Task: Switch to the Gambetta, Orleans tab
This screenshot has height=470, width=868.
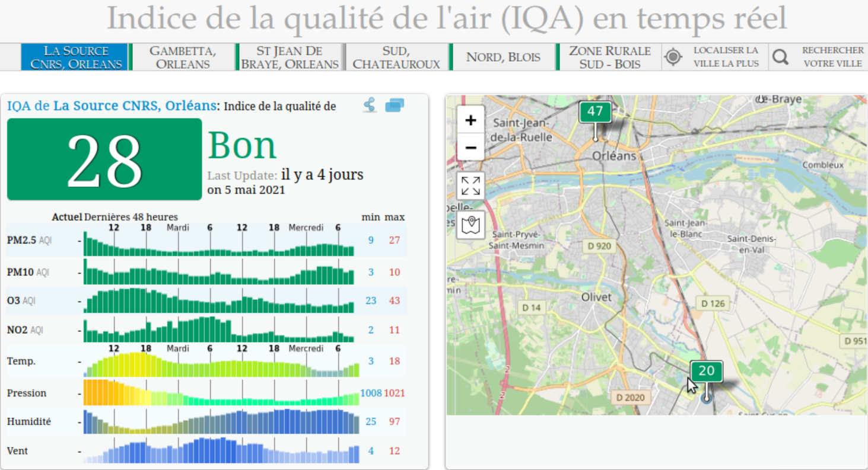Action: click(182, 57)
